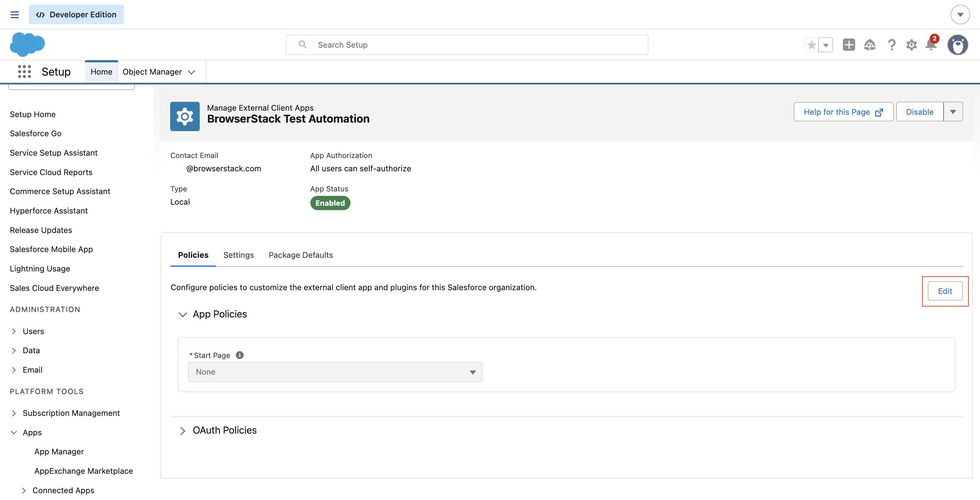The height and width of the screenshot is (500, 980).
Task: Click the user avatar icon
Action: [x=958, y=45]
